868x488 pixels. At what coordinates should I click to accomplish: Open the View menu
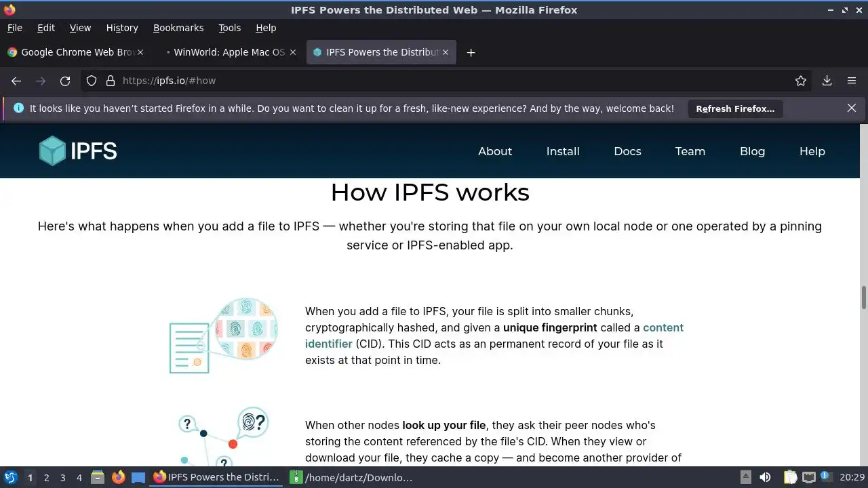coord(80,28)
